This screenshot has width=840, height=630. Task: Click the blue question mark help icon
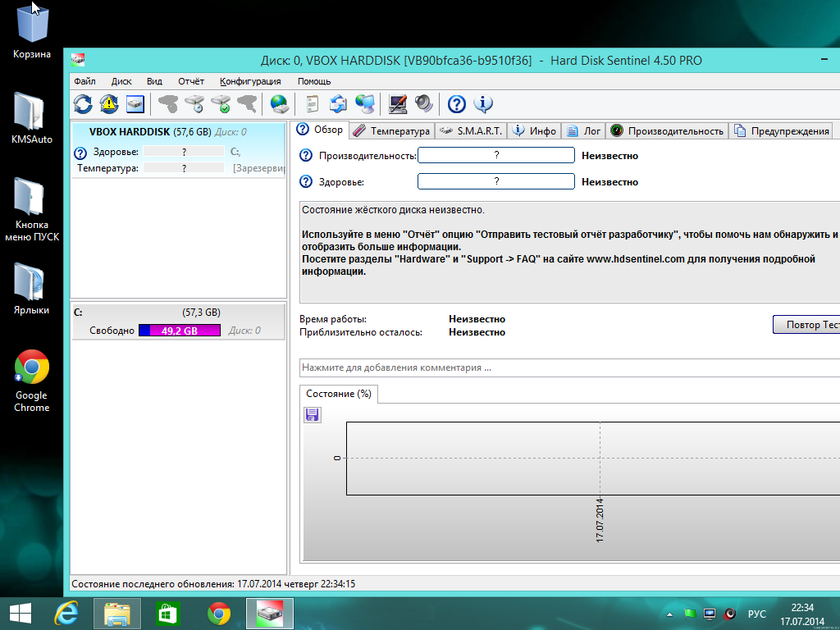point(456,104)
